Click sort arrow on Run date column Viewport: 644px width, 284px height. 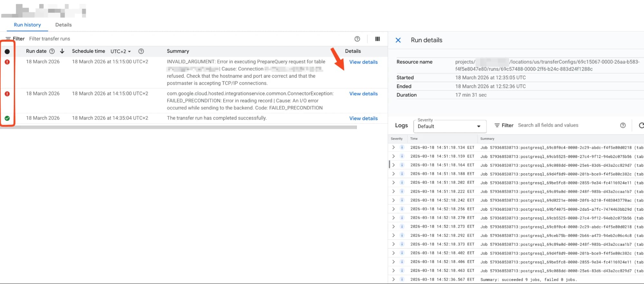(62, 51)
